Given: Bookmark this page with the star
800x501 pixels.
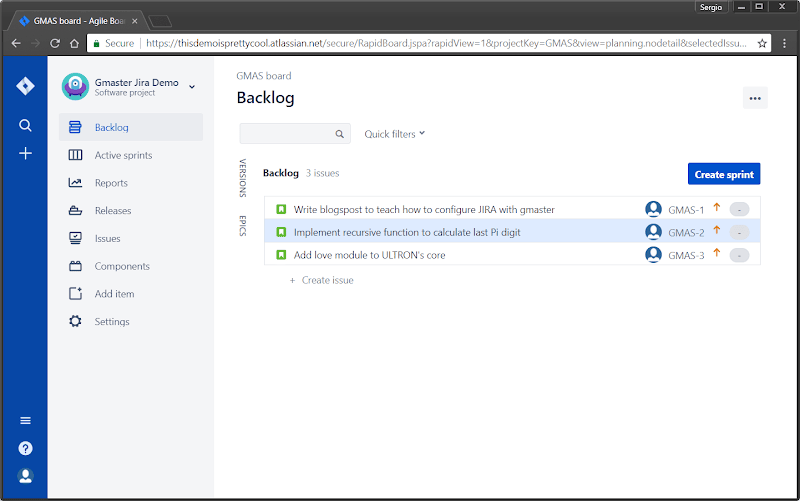Looking at the screenshot, I should point(762,43).
